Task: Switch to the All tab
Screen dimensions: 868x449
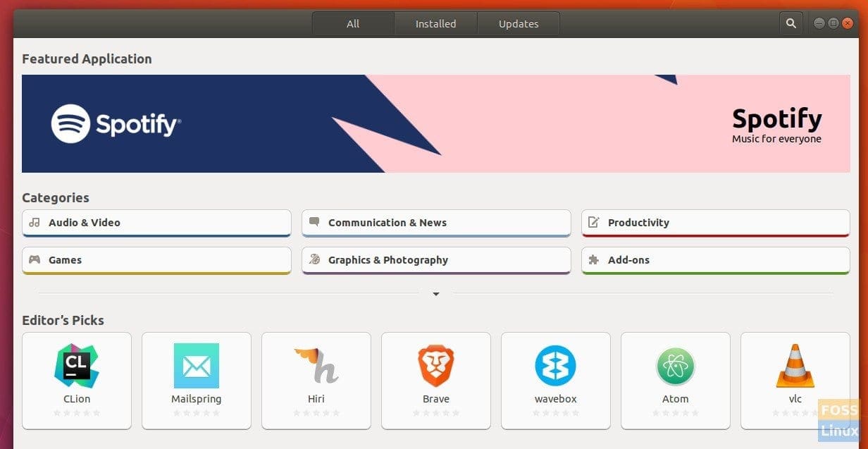Action: coord(353,23)
